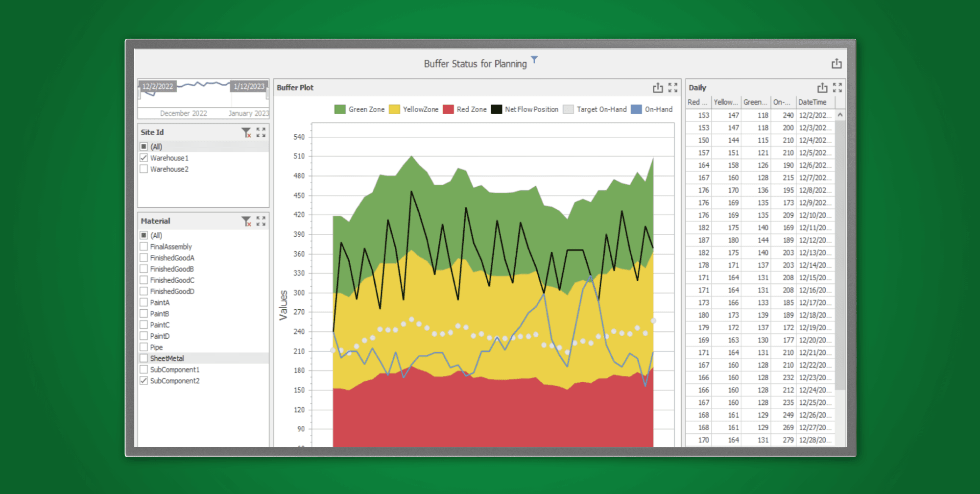Export the Daily grid data

coord(822,88)
